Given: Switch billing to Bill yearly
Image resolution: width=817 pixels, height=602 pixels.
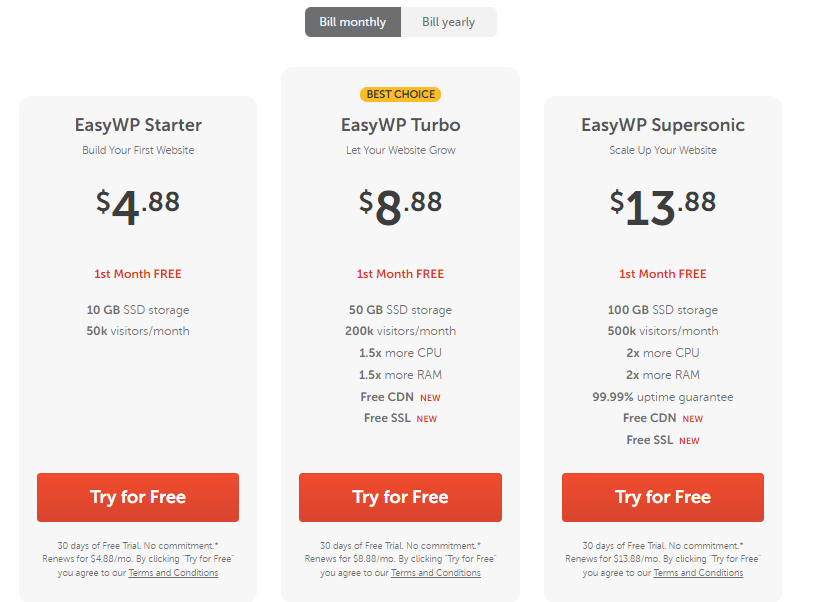Looking at the screenshot, I should pos(449,22).
